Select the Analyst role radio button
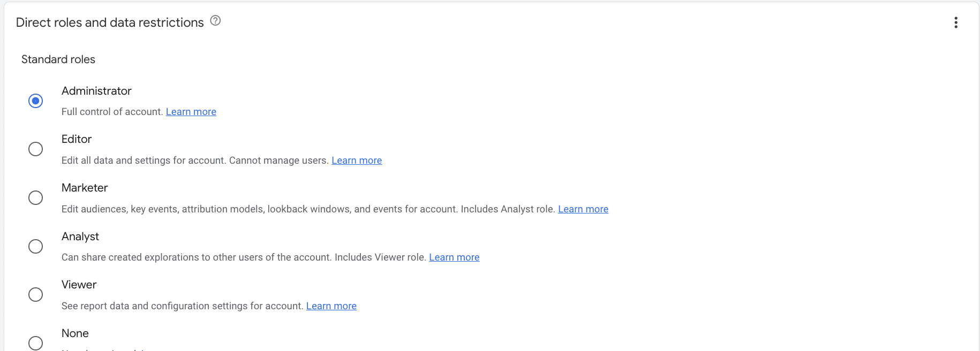Screen dimensions: 980x351 [35, 246]
